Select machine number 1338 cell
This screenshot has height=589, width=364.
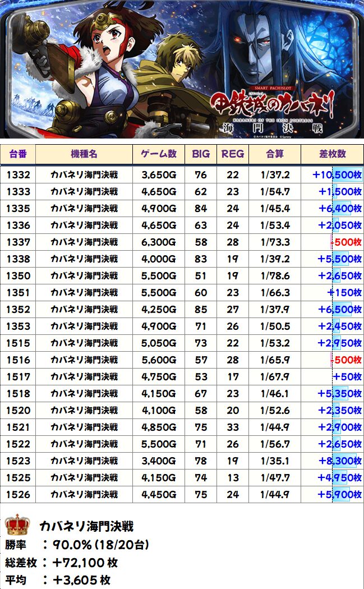click(x=18, y=259)
